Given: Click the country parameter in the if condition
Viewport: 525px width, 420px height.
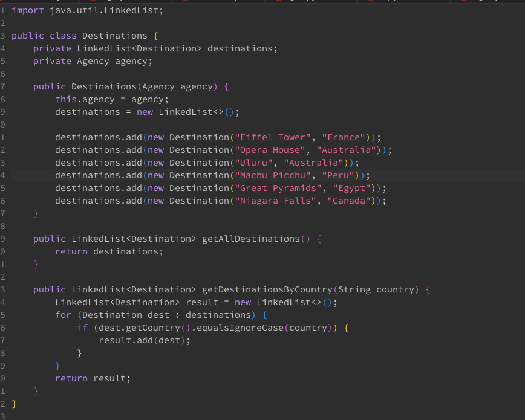Looking at the screenshot, I should click(308, 327).
